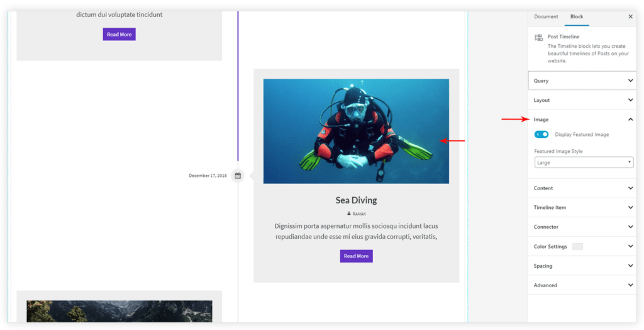Expand the Layout settings section
This screenshot has height=330, width=644.
pos(583,100)
